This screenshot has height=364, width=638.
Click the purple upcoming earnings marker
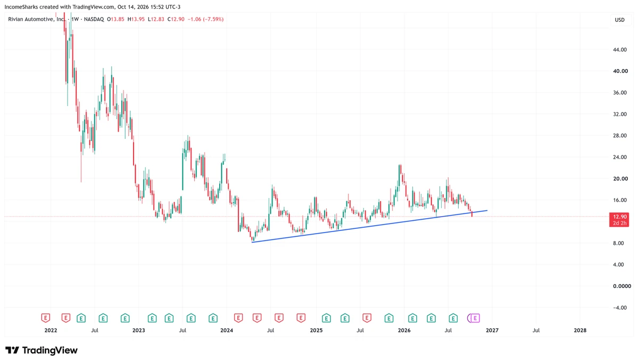(475, 318)
